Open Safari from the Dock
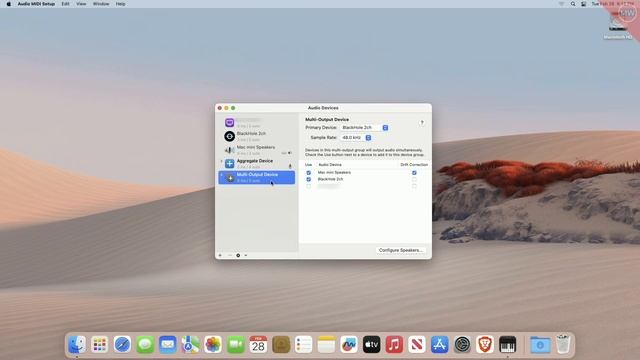Screen dimensions: 640x360 coord(122,344)
